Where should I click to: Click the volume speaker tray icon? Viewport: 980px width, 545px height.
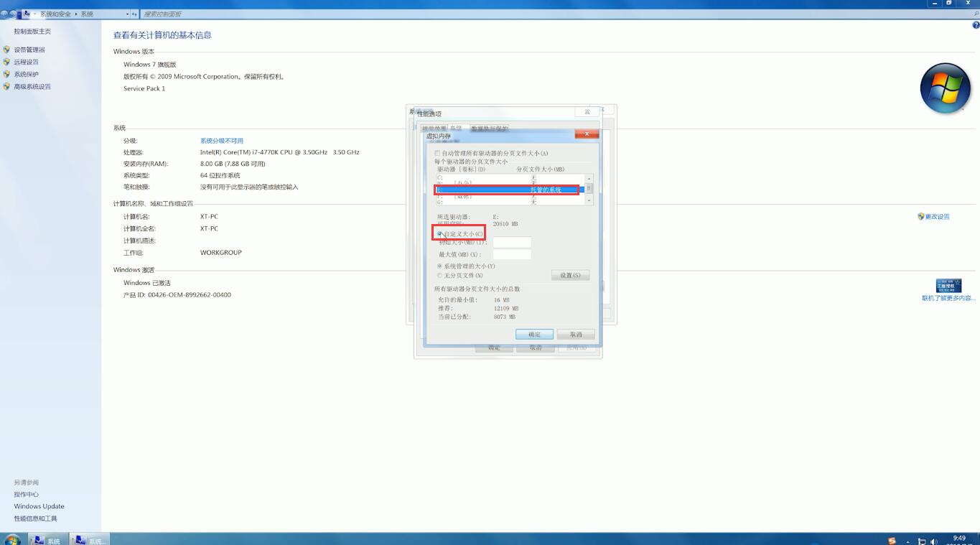click(x=934, y=541)
